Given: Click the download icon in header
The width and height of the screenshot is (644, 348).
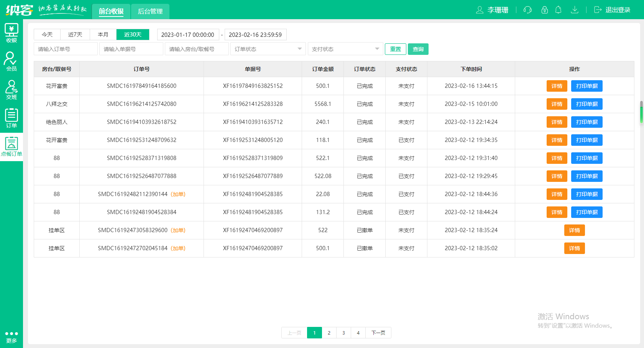Looking at the screenshot, I should tap(574, 10).
